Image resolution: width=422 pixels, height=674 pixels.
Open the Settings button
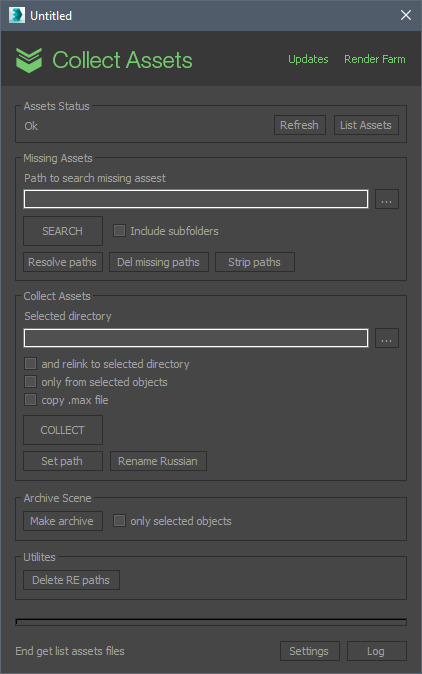click(309, 651)
